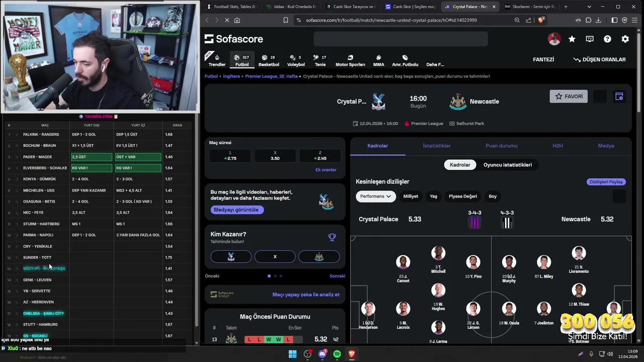This screenshot has width=644, height=362.
Task: Click Dizilişleri Paylaş button
Action: tap(606, 182)
